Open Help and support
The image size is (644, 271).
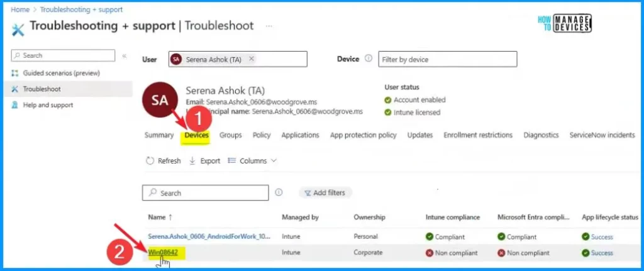tap(48, 105)
